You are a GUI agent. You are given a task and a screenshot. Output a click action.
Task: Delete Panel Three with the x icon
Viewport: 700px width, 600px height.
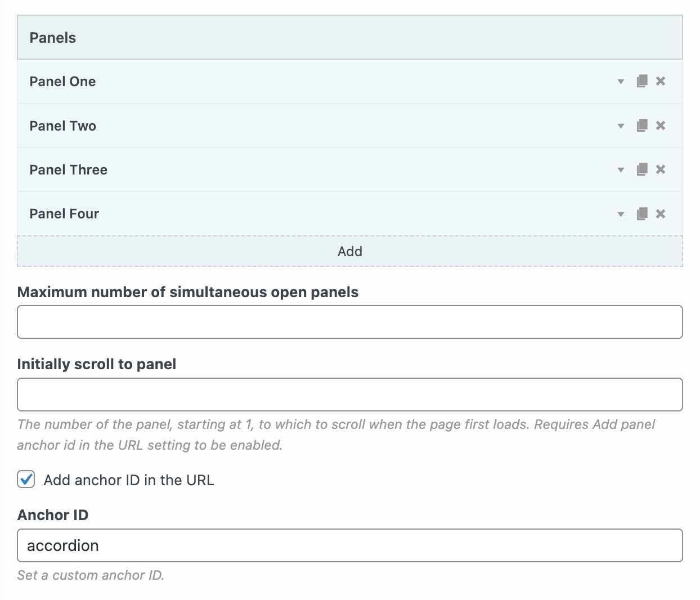pyautogui.click(x=661, y=169)
